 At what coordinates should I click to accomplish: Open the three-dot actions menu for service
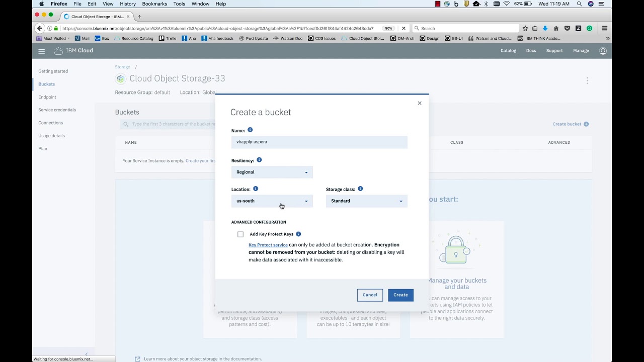click(587, 80)
